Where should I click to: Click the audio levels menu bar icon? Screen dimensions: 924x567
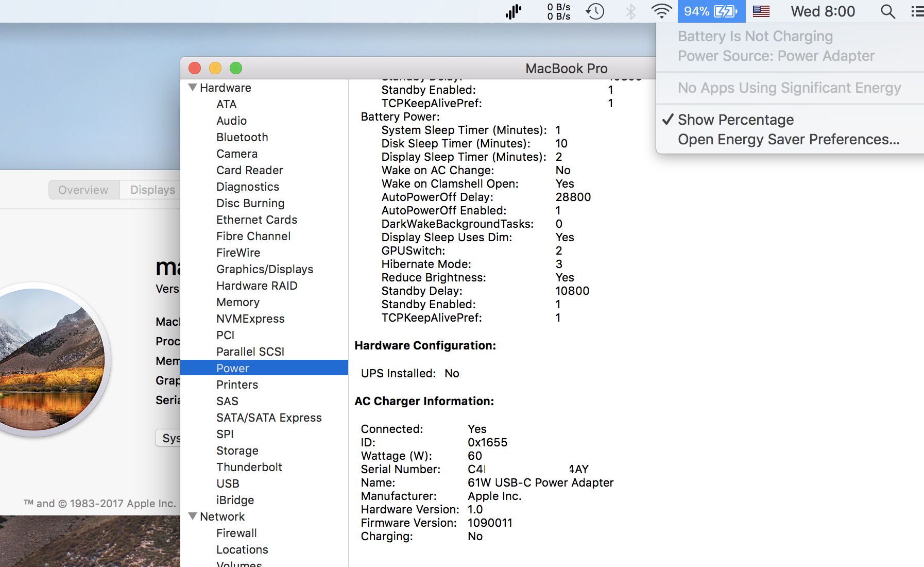click(x=514, y=11)
